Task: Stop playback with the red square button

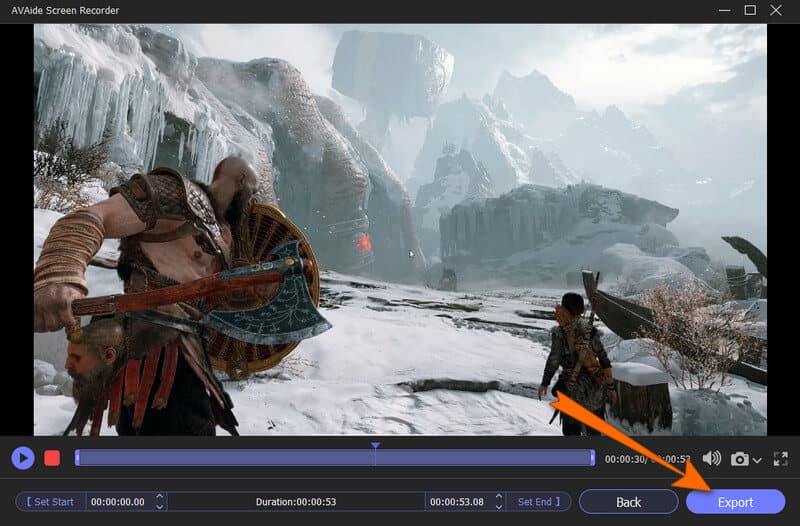Action: 52,458
